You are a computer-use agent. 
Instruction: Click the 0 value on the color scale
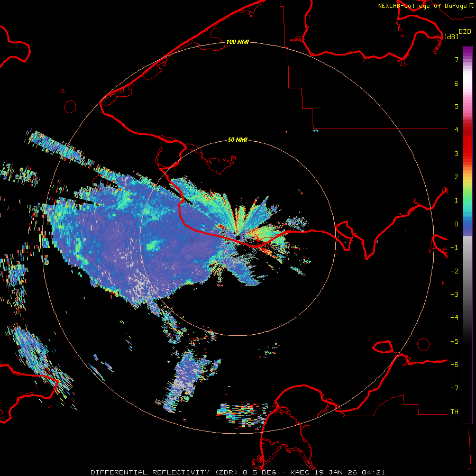[x=456, y=224]
